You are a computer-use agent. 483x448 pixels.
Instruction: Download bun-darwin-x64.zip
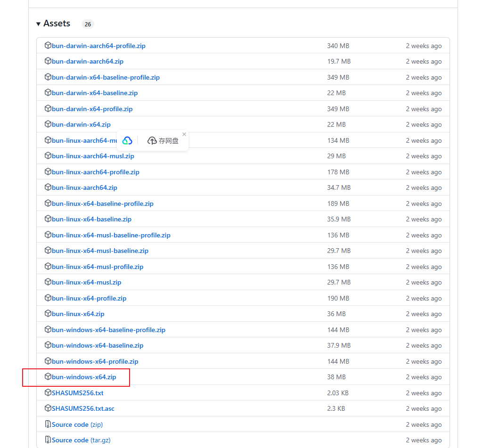click(81, 125)
